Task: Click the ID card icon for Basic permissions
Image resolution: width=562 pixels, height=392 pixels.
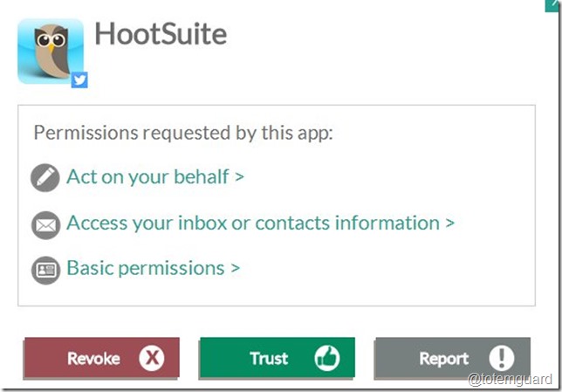Action: 45,270
